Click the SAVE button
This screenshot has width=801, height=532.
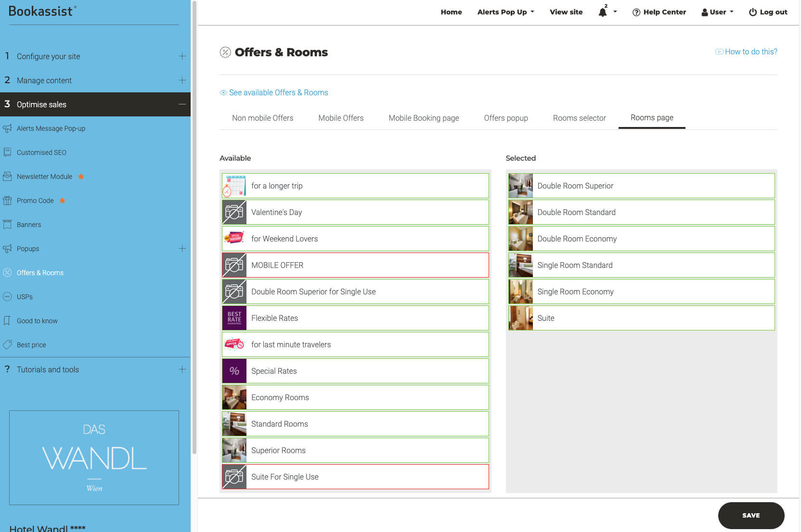pos(751,515)
